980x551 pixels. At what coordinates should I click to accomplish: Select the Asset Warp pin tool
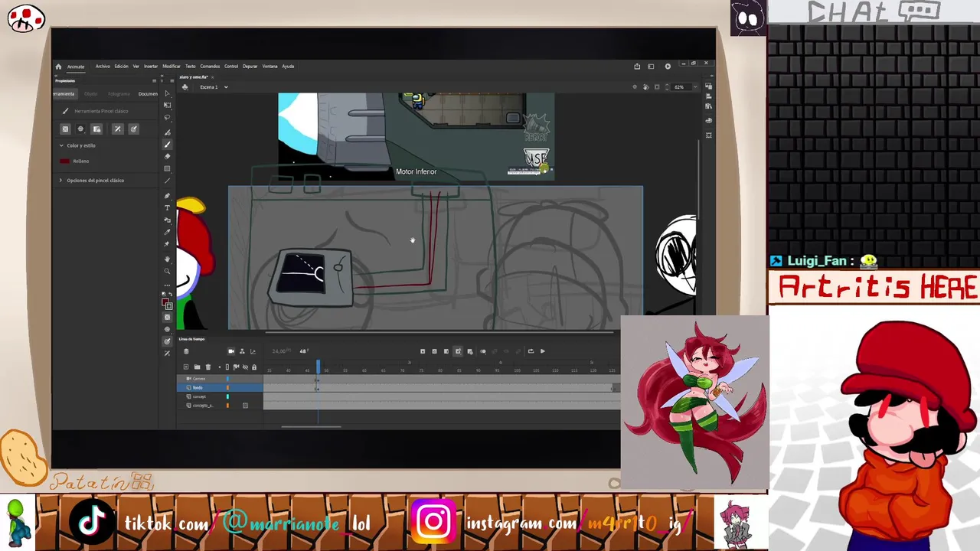(x=167, y=244)
